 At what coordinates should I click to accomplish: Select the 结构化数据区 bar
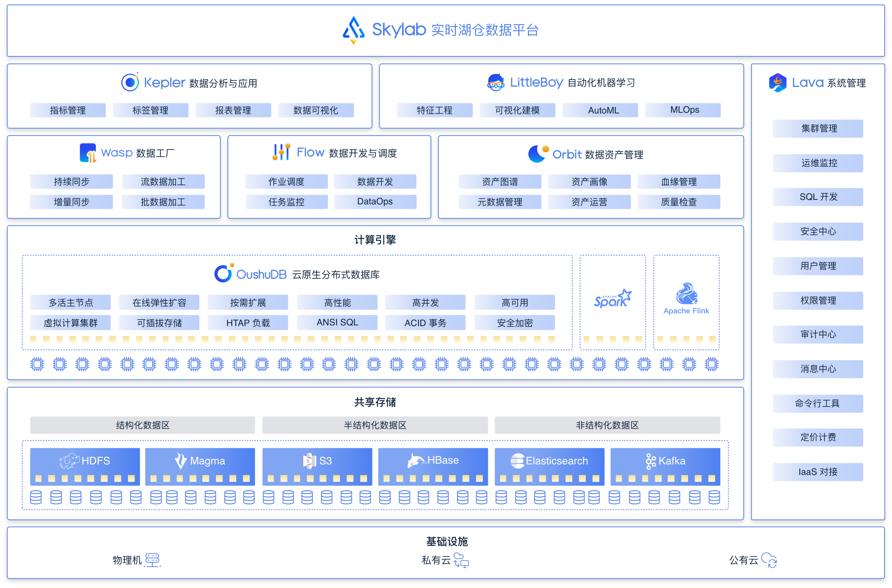point(142,425)
